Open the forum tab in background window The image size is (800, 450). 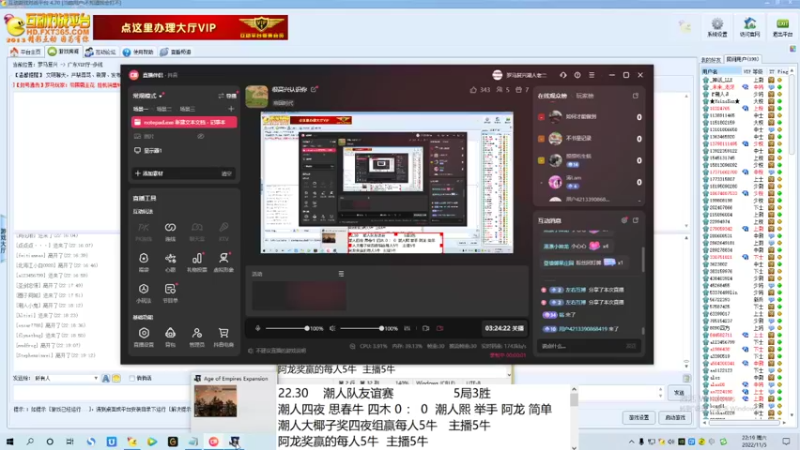point(101,52)
